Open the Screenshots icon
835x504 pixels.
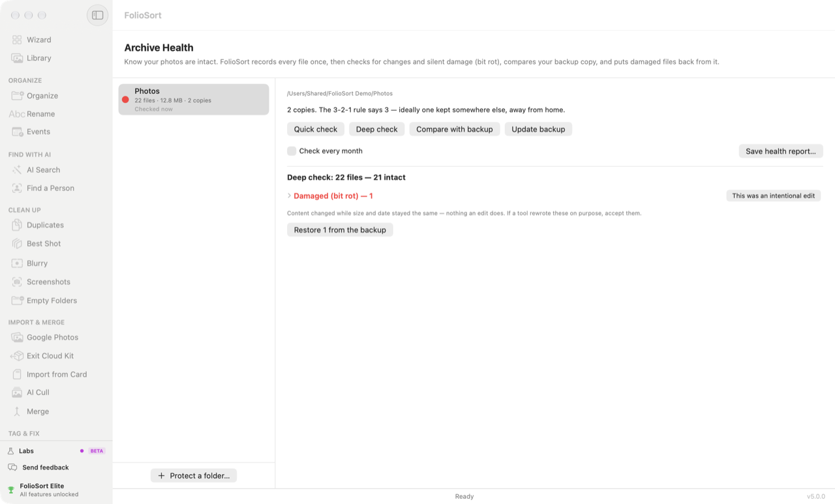(x=17, y=282)
